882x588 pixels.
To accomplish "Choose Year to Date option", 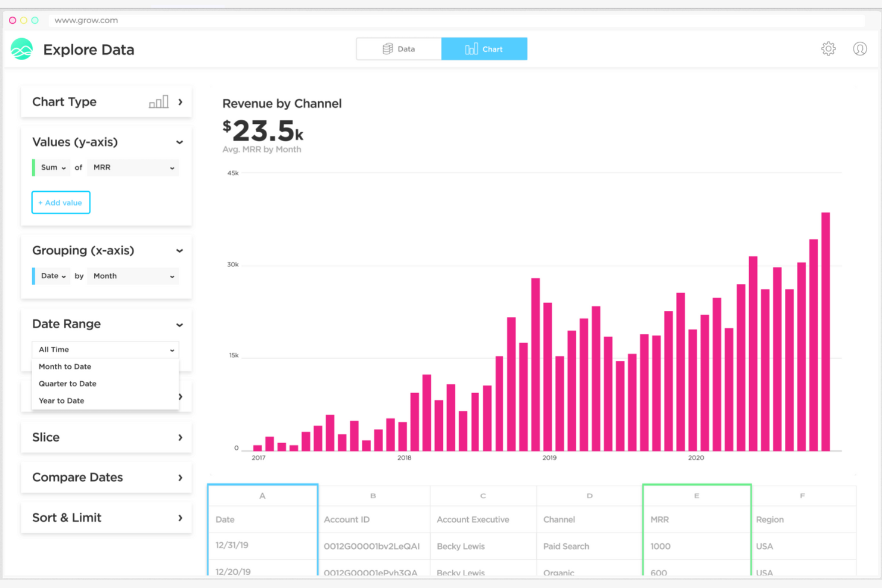I will [x=61, y=400].
